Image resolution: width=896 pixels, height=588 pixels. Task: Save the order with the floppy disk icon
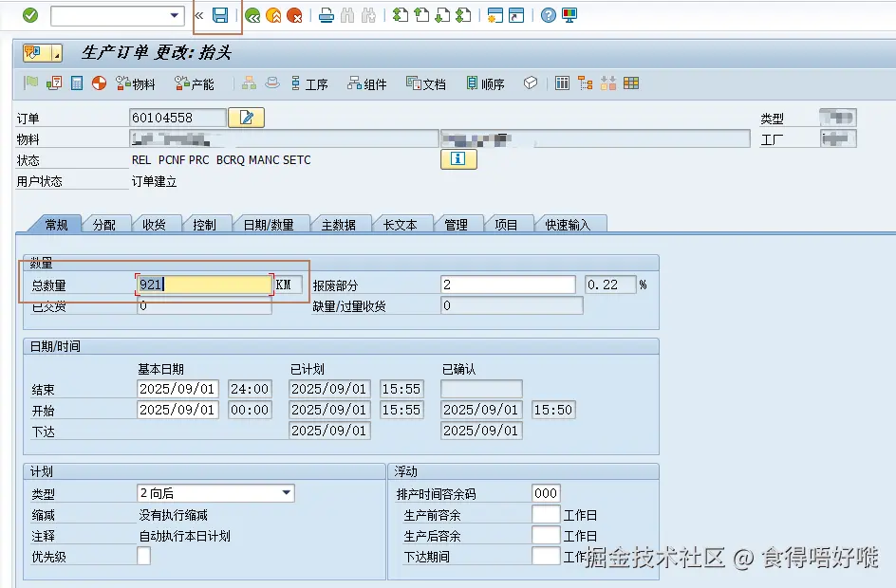coord(220,15)
